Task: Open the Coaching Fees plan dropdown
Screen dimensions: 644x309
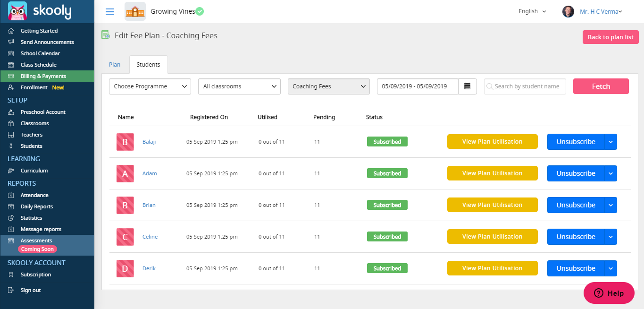Action: (329, 86)
